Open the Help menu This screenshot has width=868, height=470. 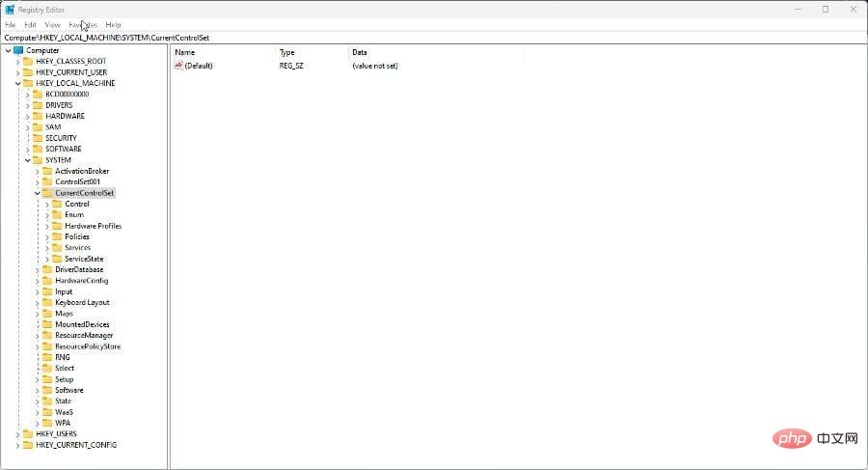(x=113, y=25)
